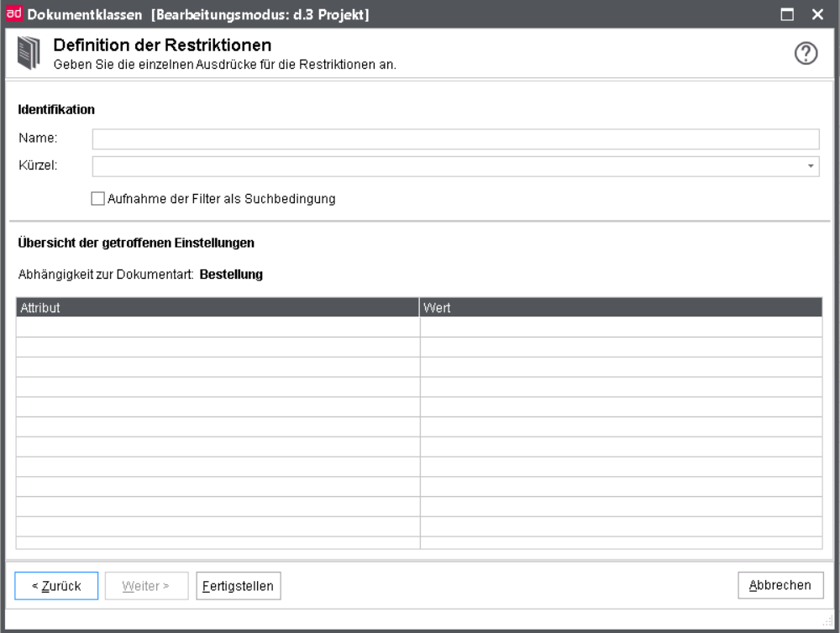Screen dimensions: 840x633
Task: Click the ad application logo in title bar
Action: (14, 13)
